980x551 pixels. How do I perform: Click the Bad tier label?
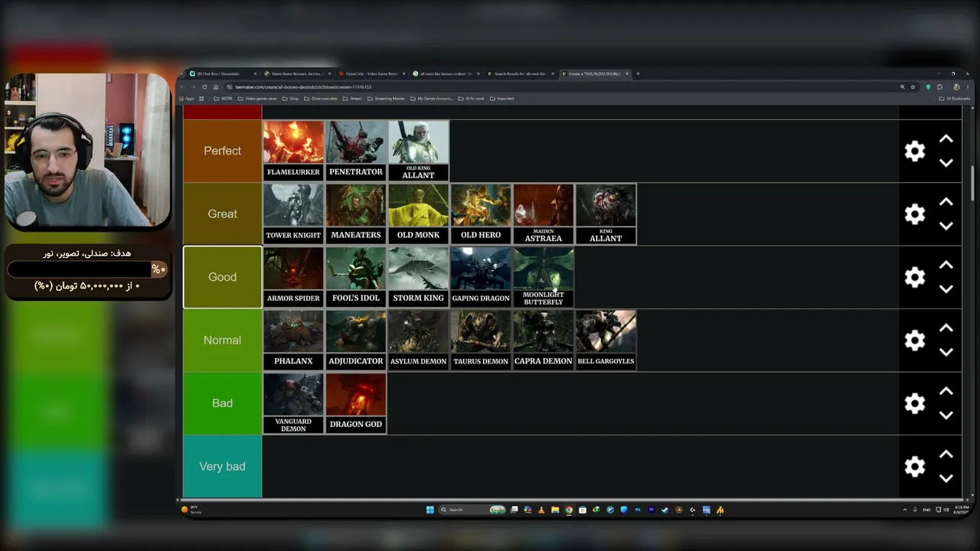pyautogui.click(x=222, y=403)
